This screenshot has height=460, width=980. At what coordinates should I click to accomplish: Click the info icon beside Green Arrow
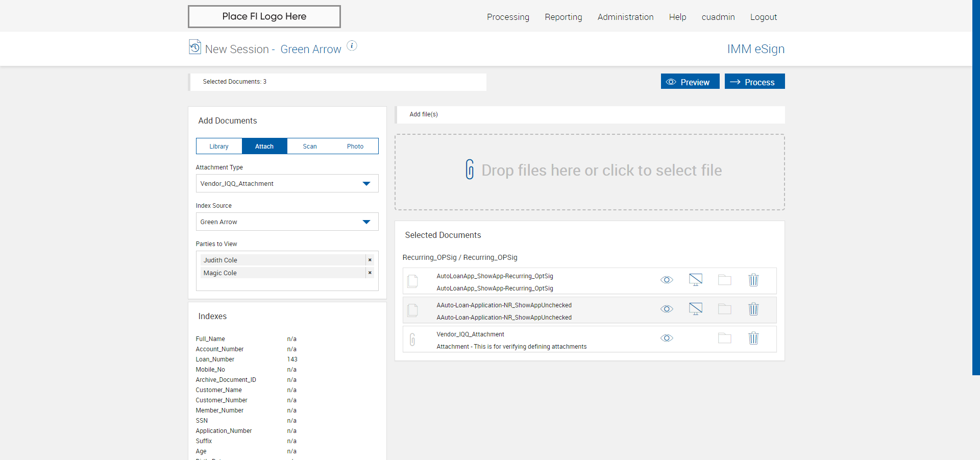tap(352, 46)
